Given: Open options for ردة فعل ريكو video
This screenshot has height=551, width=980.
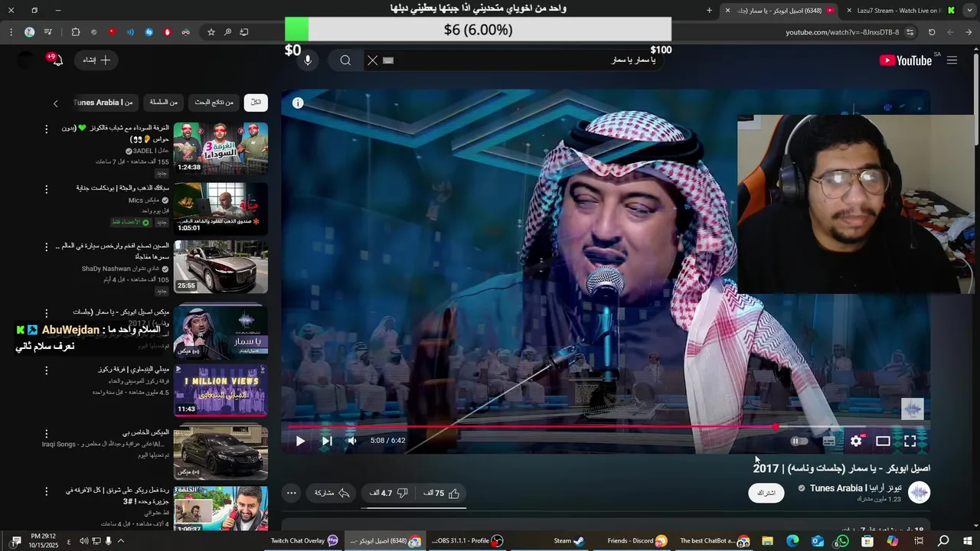Looking at the screenshot, I should (x=46, y=491).
